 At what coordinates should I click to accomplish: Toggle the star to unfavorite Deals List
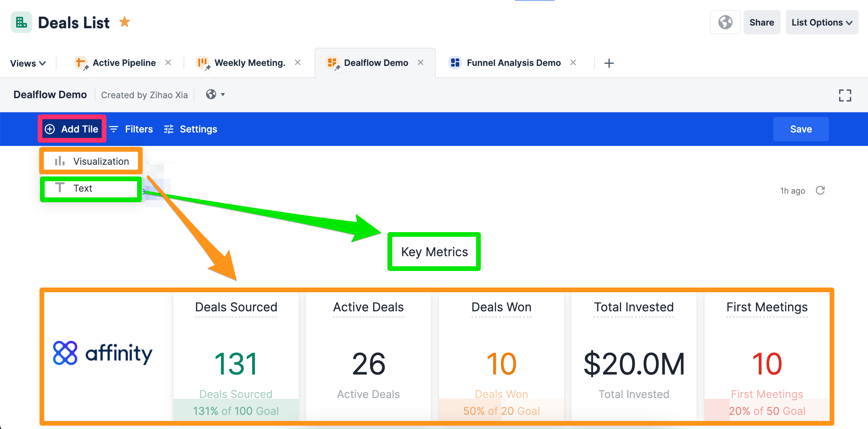(x=125, y=22)
